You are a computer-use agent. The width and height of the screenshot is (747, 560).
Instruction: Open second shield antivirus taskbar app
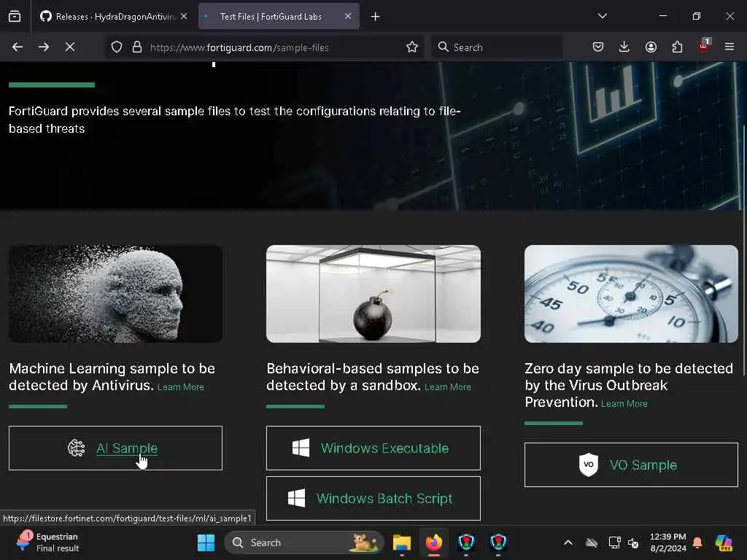click(x=498, y=542)
